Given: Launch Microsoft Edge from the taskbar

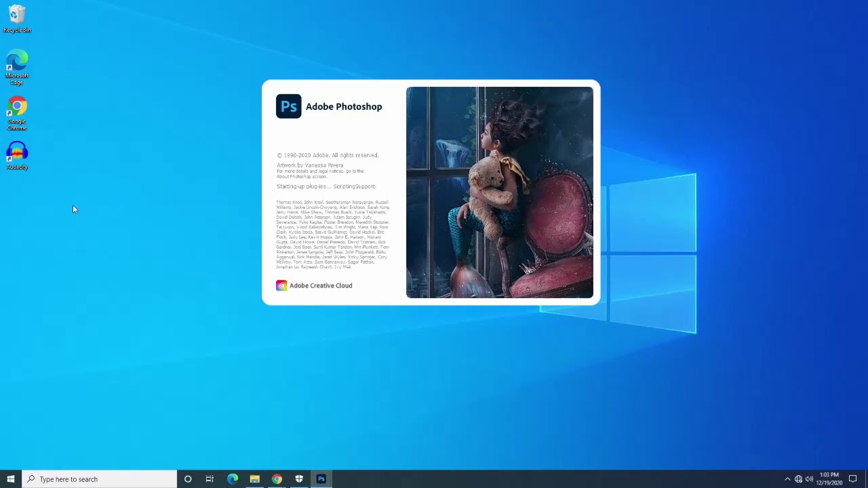Looking at the screenshot, I should pyautogui.click(x=233, y=479).
